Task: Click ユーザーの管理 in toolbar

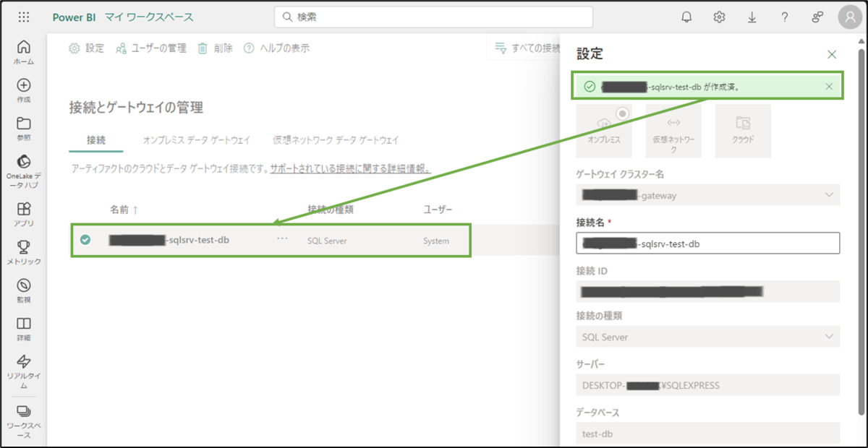Action: point(150,48)
